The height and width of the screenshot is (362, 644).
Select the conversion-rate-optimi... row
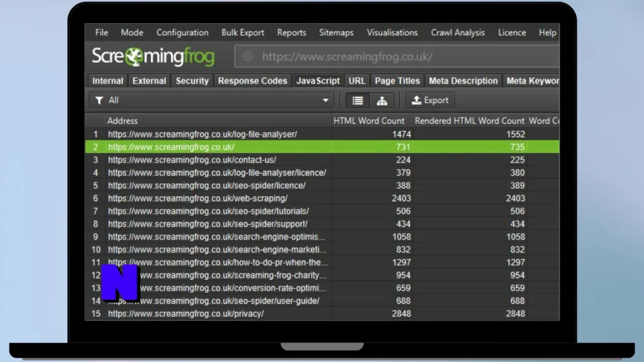coord(322,288)
